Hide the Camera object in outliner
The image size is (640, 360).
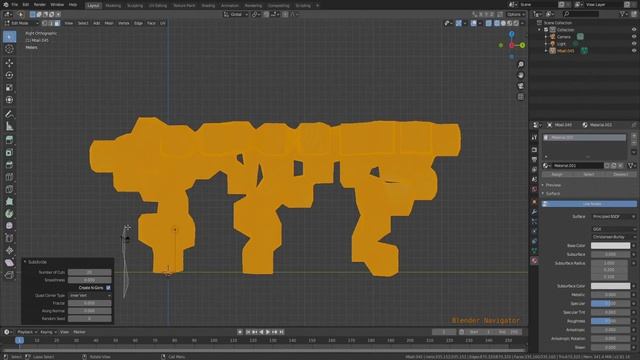634,37
